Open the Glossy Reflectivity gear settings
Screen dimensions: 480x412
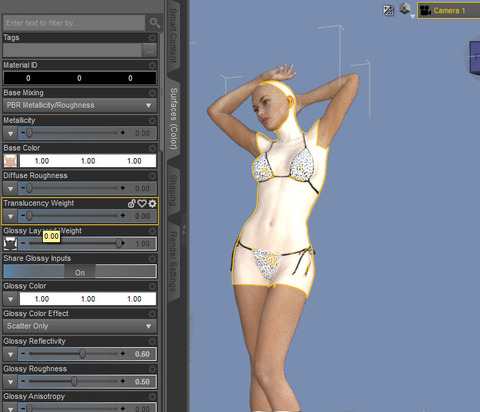click(x=152, y=342)
